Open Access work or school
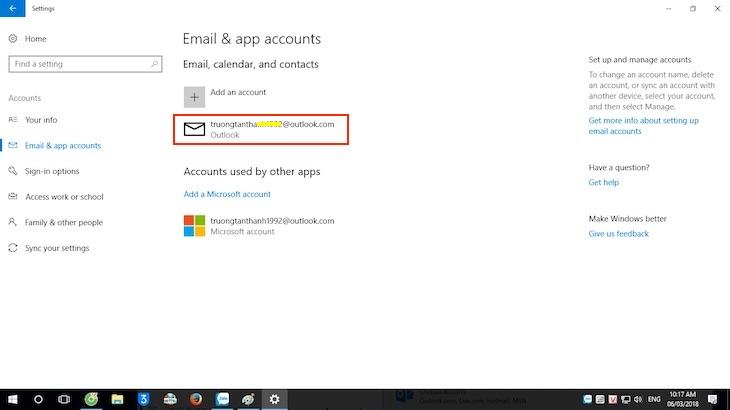The image size is (730, 410). 64,197
